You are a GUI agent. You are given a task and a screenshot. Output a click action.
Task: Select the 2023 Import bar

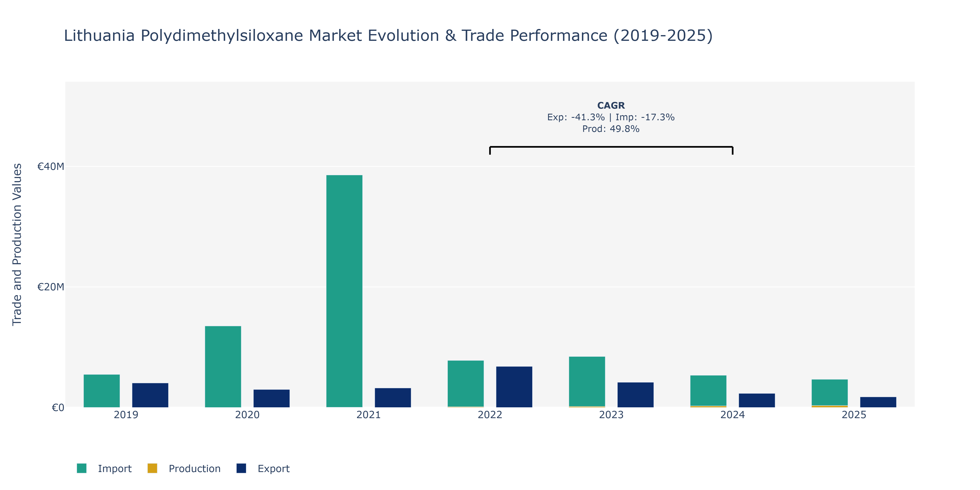587,382
